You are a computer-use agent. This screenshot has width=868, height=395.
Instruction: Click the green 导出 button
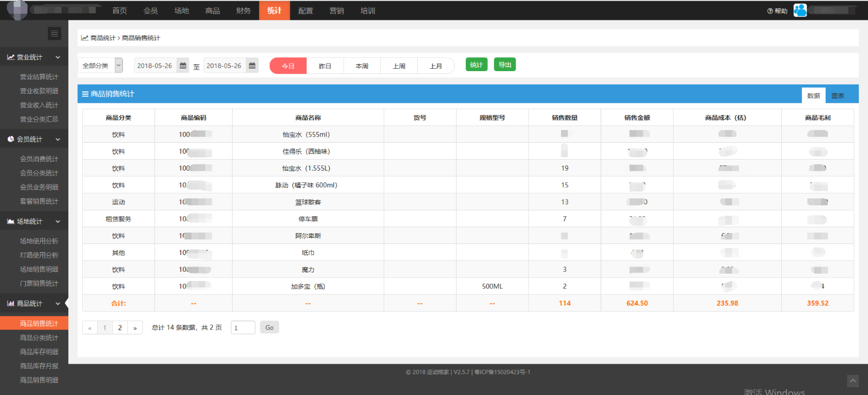point(505,65)
